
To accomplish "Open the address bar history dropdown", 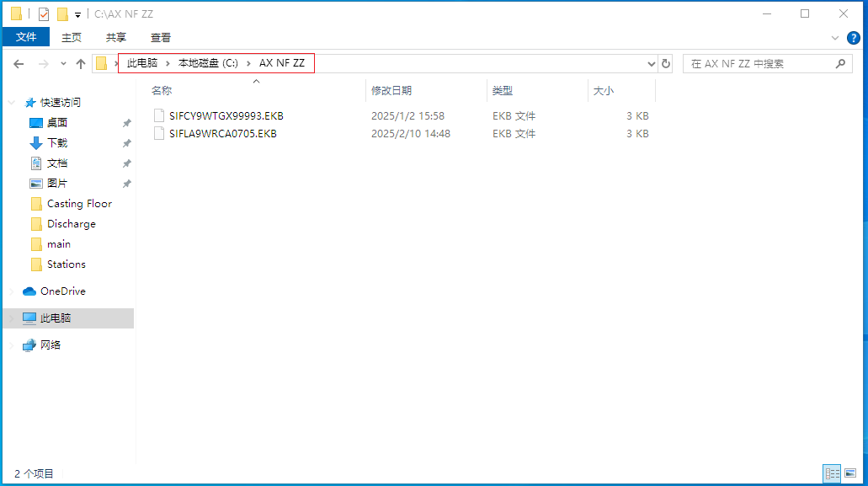I will pyautogui.click(x=651, y=64).
